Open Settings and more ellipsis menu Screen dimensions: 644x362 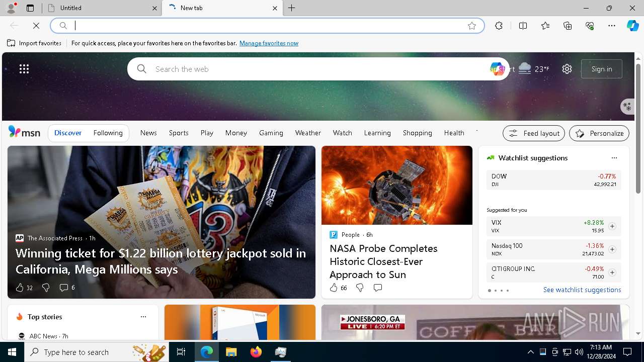pyautogui.click(x=612, y=26)
